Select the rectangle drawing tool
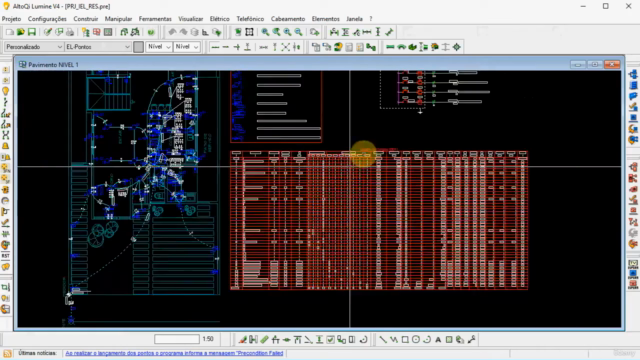This screenshot has height=360, width=640. (x=405, y=340)
